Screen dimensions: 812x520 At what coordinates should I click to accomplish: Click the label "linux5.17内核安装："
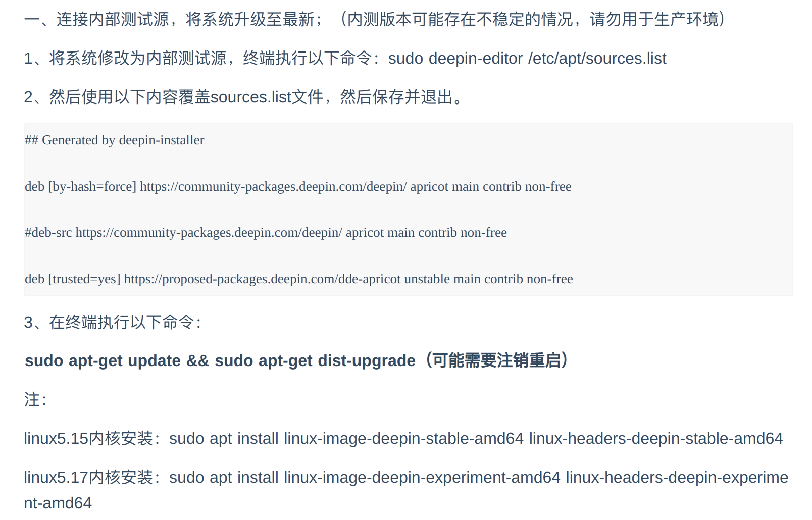(93, 477)
